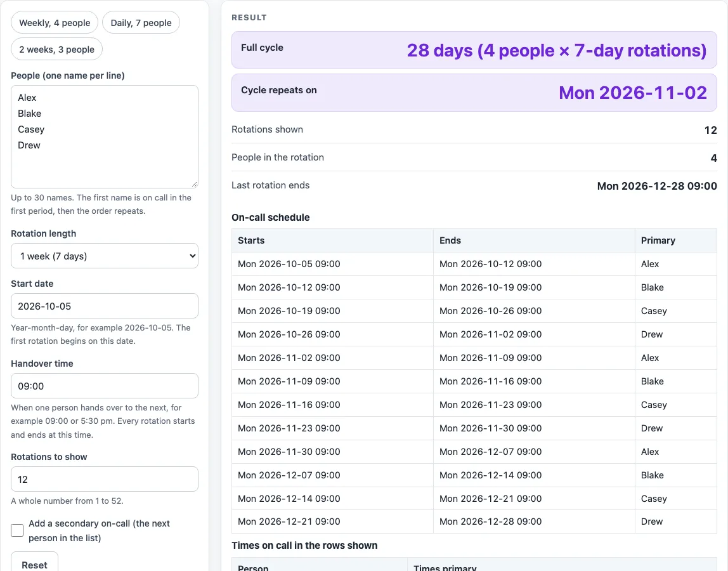Focus the People names text area

point(105,136)
